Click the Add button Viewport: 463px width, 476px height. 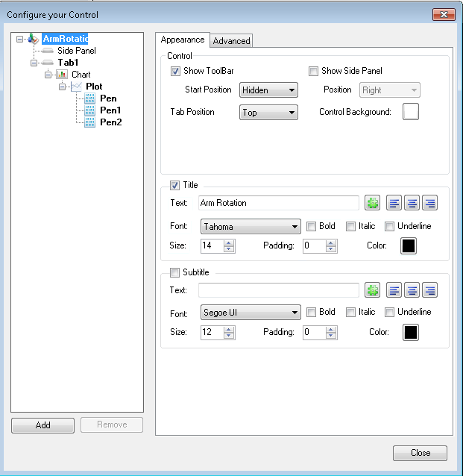(x=42, y=425)
